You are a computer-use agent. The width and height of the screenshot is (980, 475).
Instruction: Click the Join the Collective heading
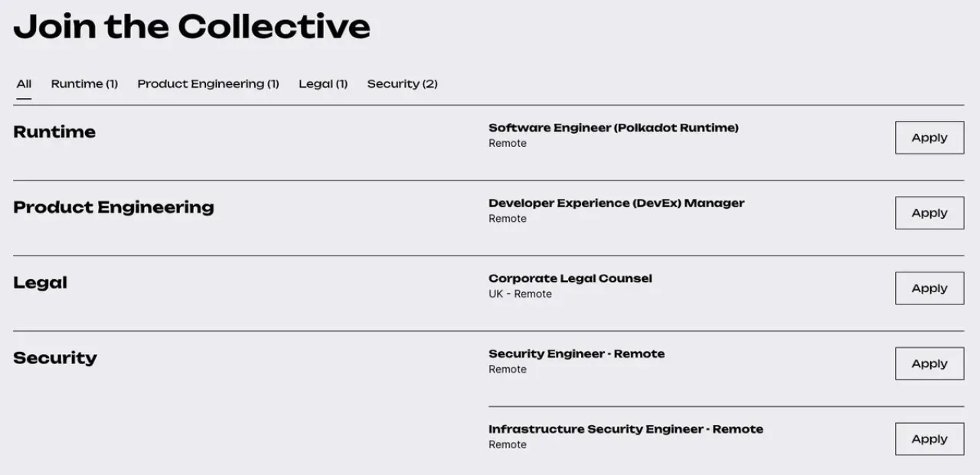tap(191, 26)
